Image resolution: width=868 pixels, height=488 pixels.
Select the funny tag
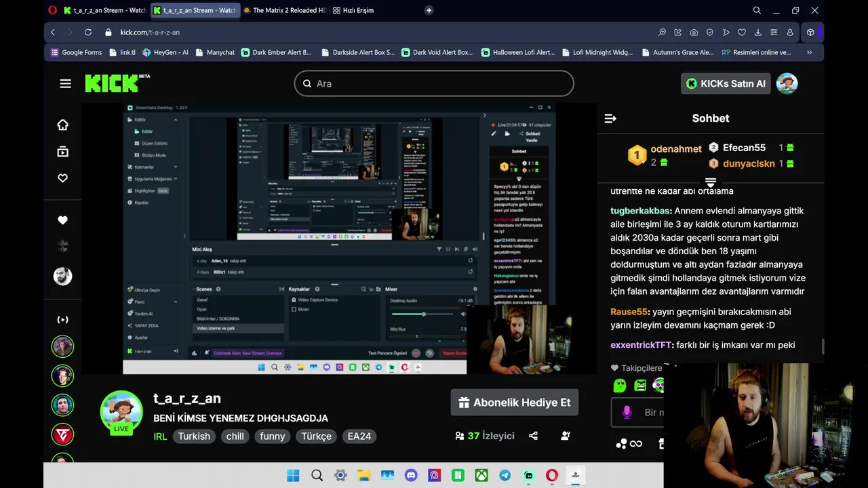click(x=273, y=436)
